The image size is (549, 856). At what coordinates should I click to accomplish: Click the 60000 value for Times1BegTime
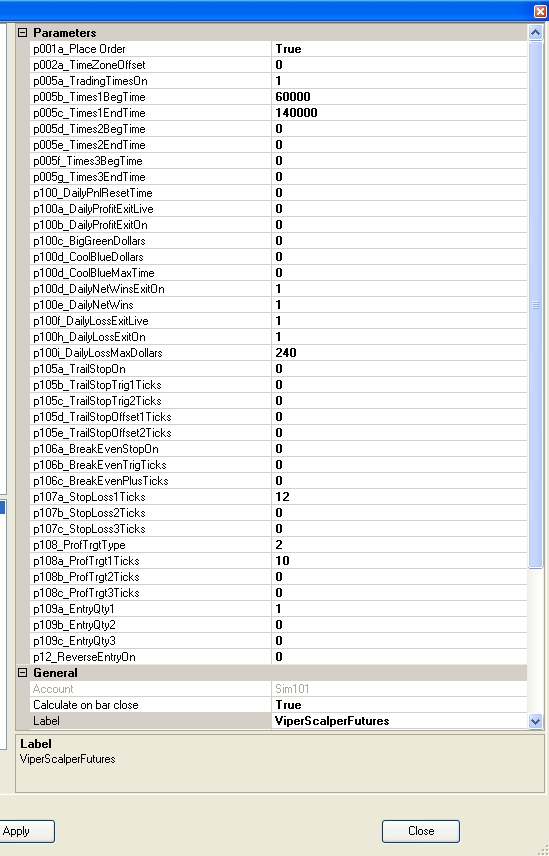pyautogui.click(x=293, y=97)
